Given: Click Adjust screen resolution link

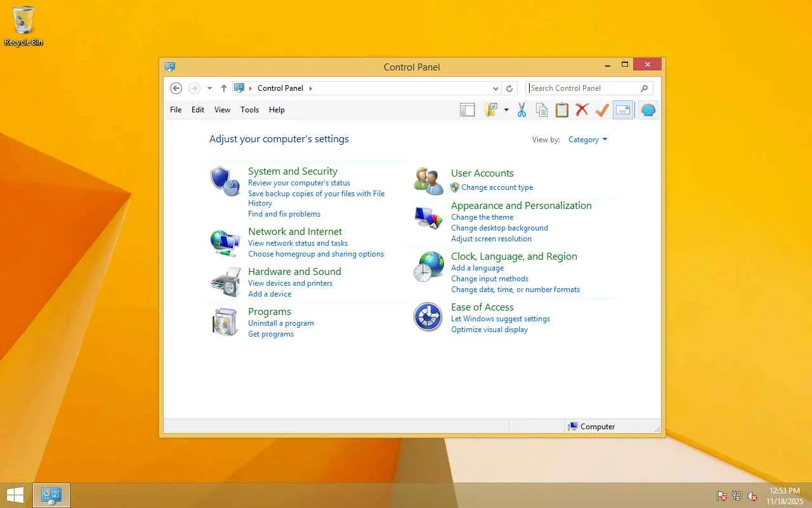Looking at the screenshot, I should tap(491, 239).
